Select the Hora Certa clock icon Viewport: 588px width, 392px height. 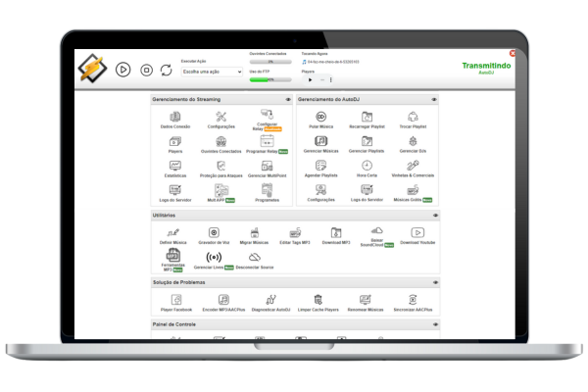point(367,165)
